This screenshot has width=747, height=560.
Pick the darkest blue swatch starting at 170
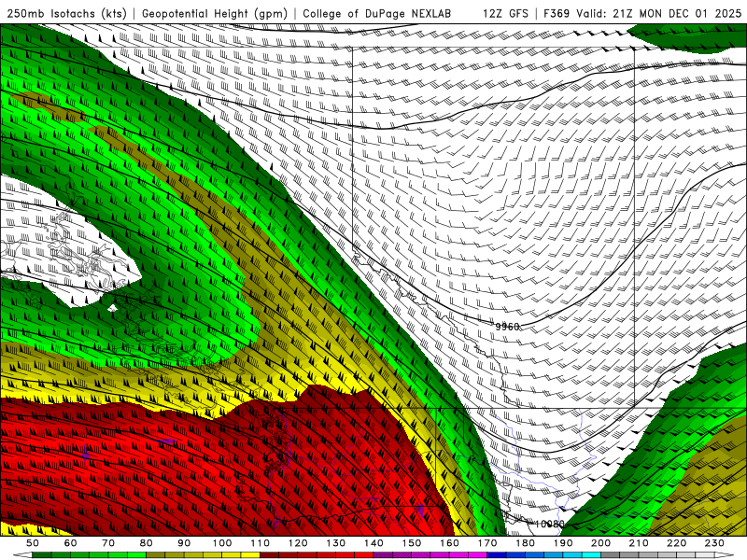497,555
